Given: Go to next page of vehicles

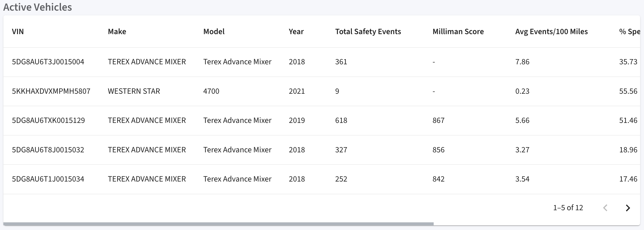Looking at the screenshot, I should (628, 208).
